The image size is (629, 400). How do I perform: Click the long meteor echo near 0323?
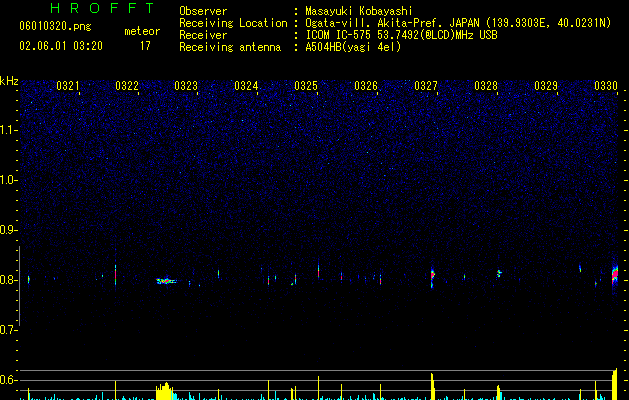pos(166,281)
